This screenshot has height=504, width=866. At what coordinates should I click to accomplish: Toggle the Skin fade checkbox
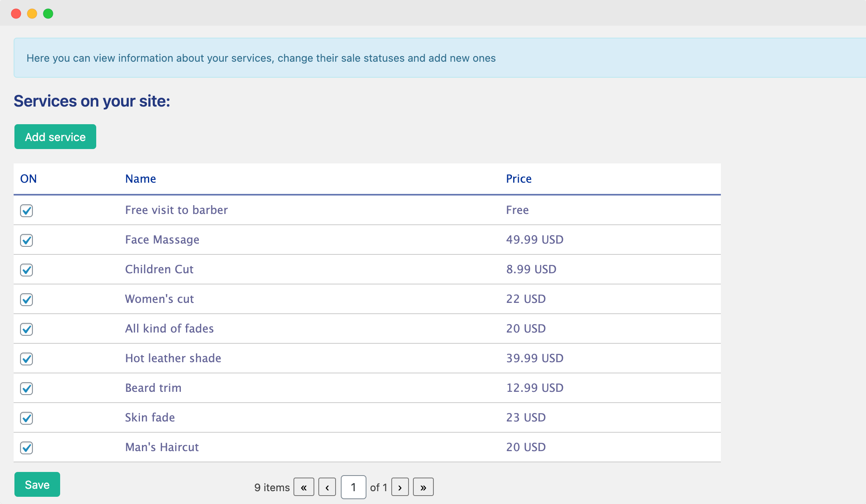tap(26, 418)
